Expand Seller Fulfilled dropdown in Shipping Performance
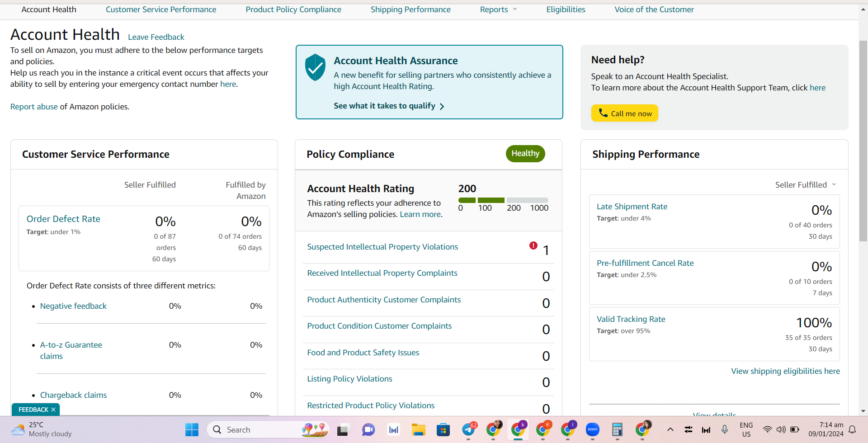The image size is (868, 443). coord(806,185)
